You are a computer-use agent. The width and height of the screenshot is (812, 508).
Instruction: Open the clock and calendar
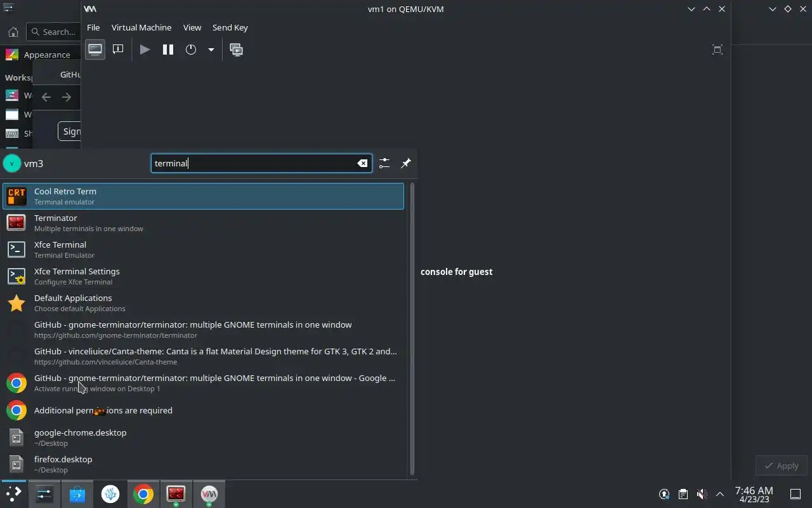[x=754, y=494]
